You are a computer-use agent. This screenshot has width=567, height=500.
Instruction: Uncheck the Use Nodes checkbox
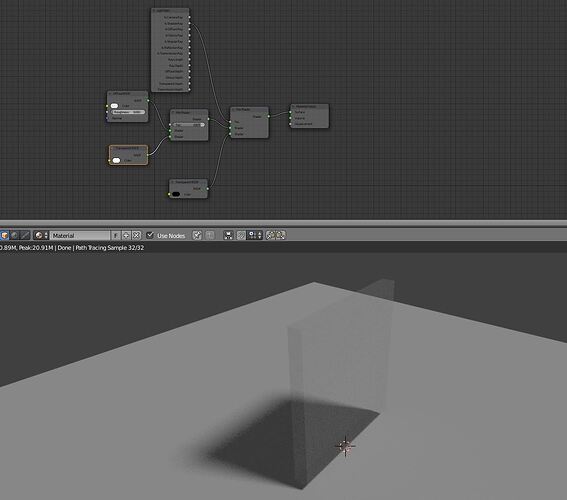click(150, 235)
